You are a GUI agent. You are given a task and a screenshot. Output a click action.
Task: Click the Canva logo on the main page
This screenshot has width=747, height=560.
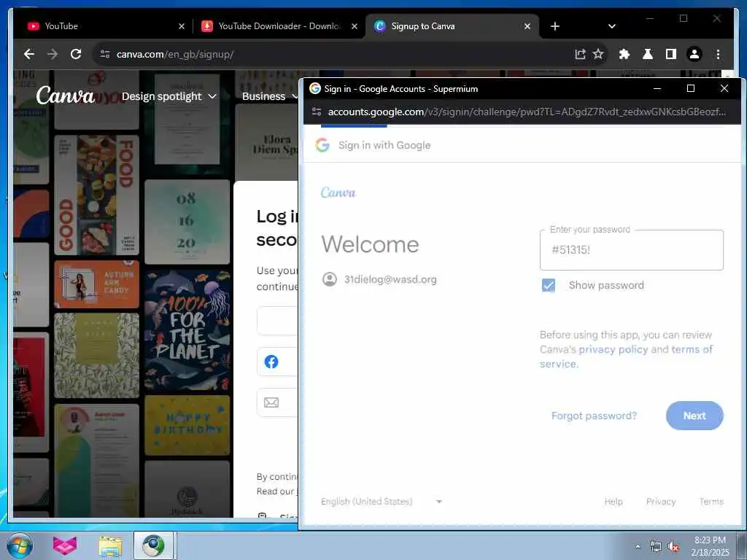pos(65,96)
